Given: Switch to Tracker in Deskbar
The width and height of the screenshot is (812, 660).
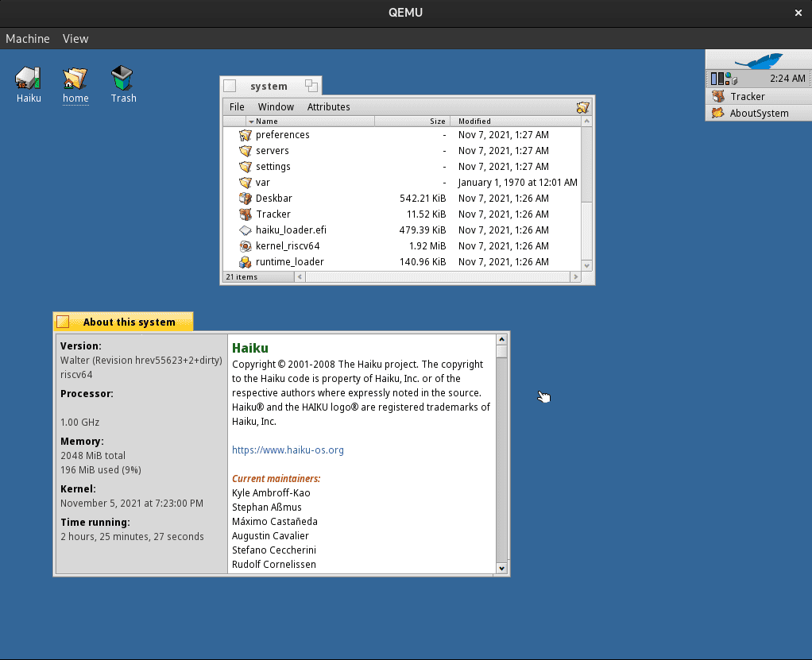Looking at the screenshot, I should (x=747, y=96).
